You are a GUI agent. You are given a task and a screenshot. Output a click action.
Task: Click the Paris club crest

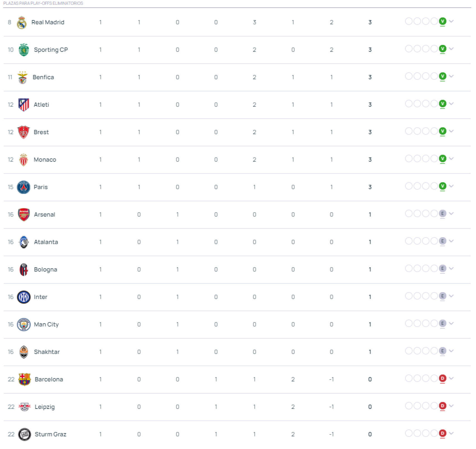(x=24, y=187)
